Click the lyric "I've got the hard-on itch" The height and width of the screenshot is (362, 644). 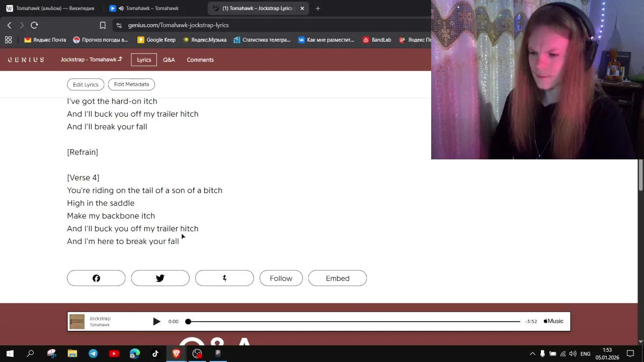pyautogui.click(x=112, y=101)
